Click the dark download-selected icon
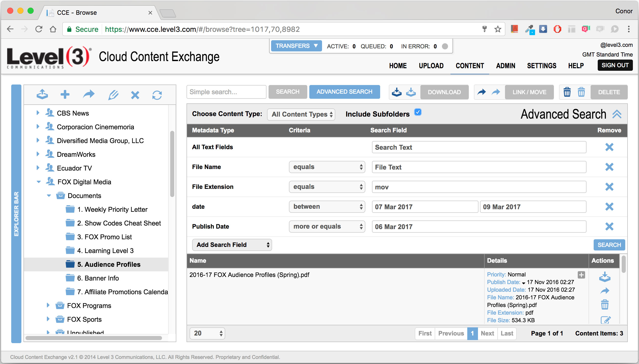The width and height of the screenshot is (639, 364). 396,92
